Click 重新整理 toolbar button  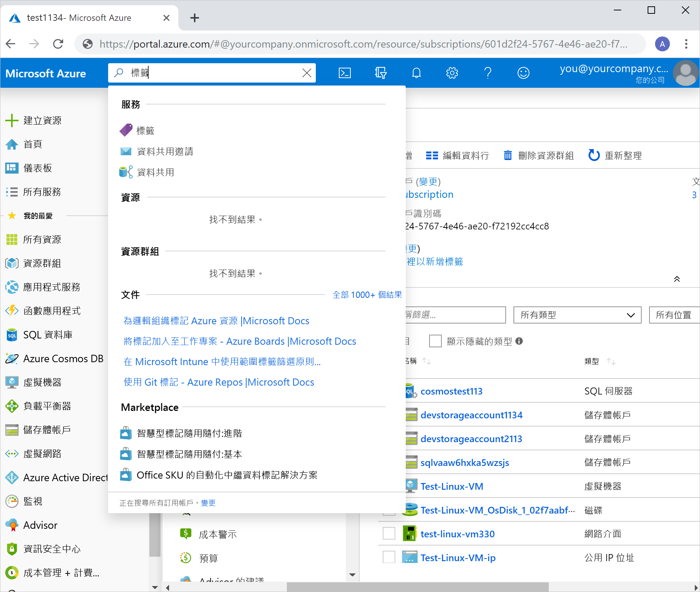(615, 155)
